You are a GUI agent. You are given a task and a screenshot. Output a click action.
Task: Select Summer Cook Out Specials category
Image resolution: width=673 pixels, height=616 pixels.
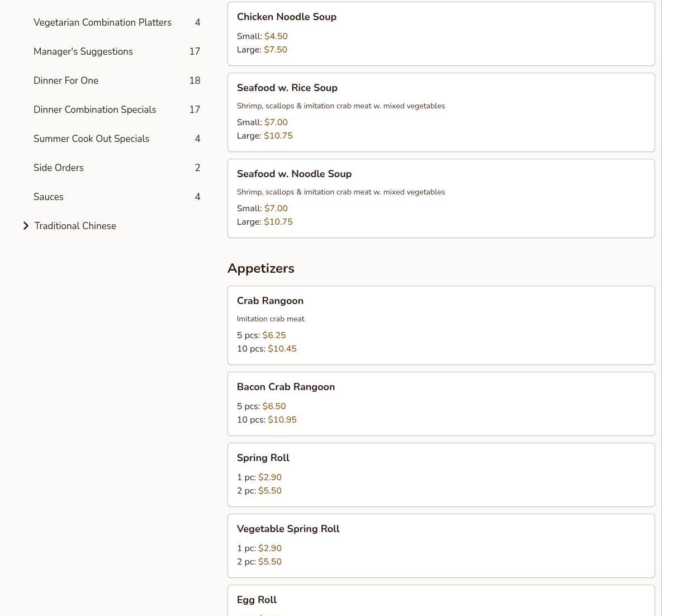[91, 139]
